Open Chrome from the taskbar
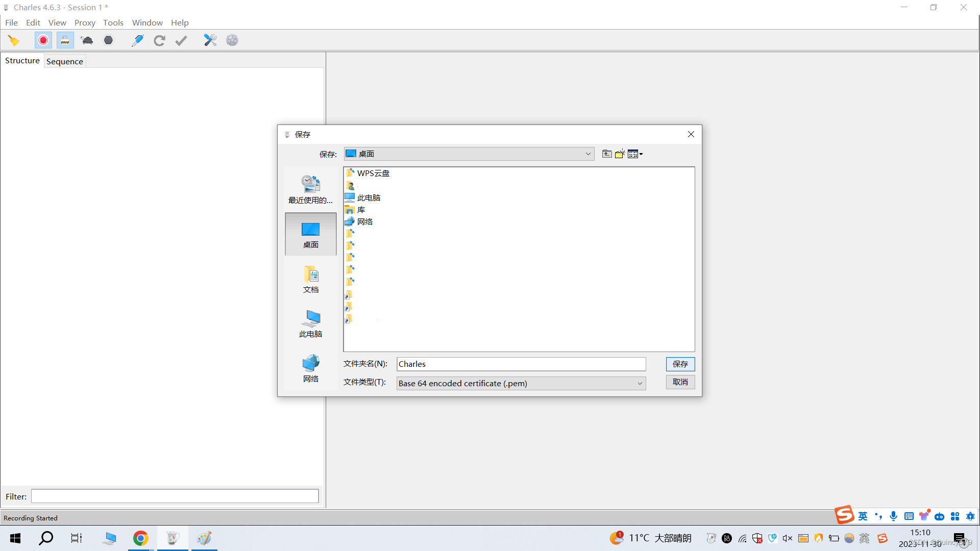Screen dimensions: 980x551 [140, 538]
